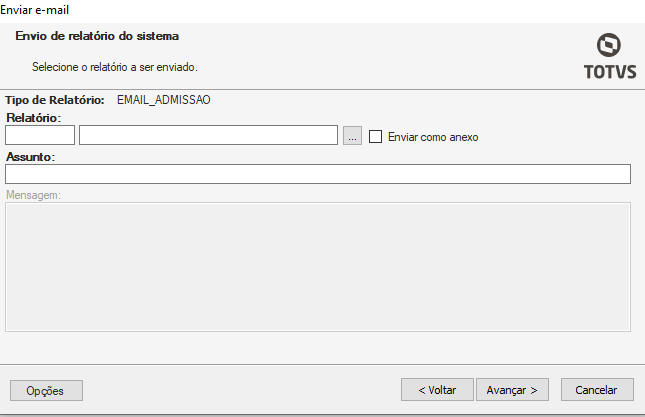Enable the Enviar como anexo checkbox
The width and height of the screenshot is (645, 417).
tap(376, 136)
